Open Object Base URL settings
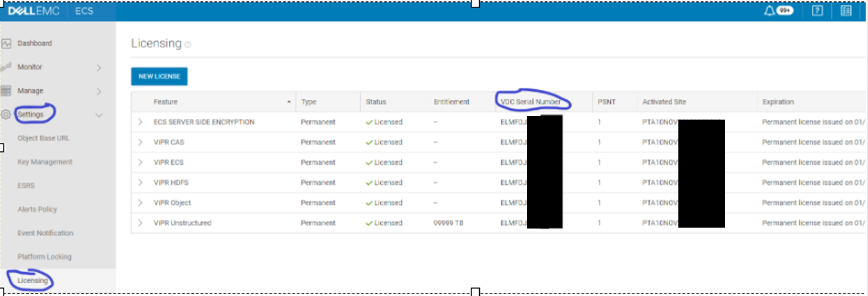Viewport: 868px width, 296px height. [43, 138]
